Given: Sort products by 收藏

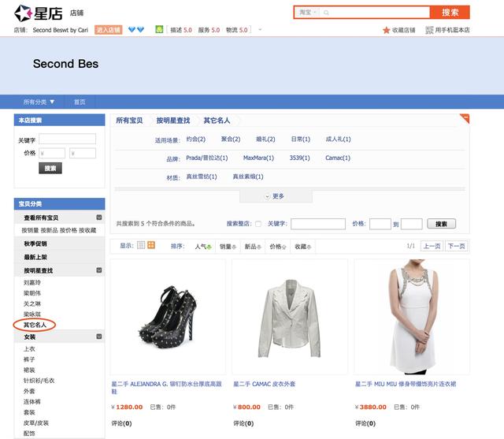Looking at the screenshot, I should pos(302,247).
